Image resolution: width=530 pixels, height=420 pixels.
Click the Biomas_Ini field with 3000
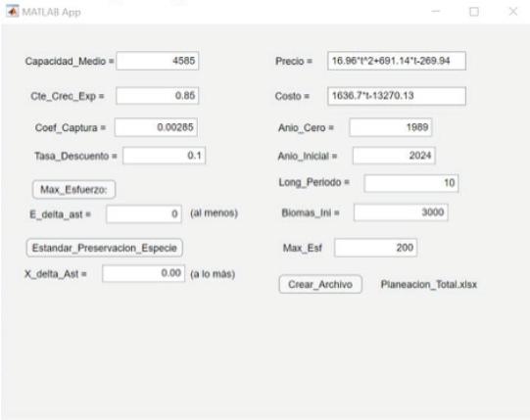click(x=402, y=212)
